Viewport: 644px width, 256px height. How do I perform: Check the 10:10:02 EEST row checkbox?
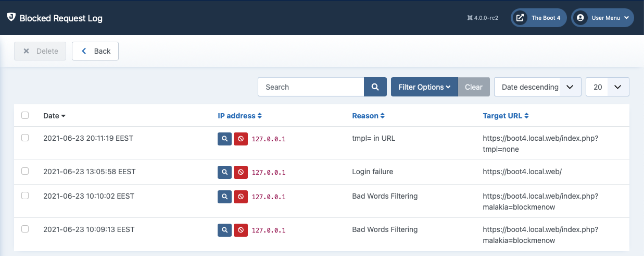(25, 196)
